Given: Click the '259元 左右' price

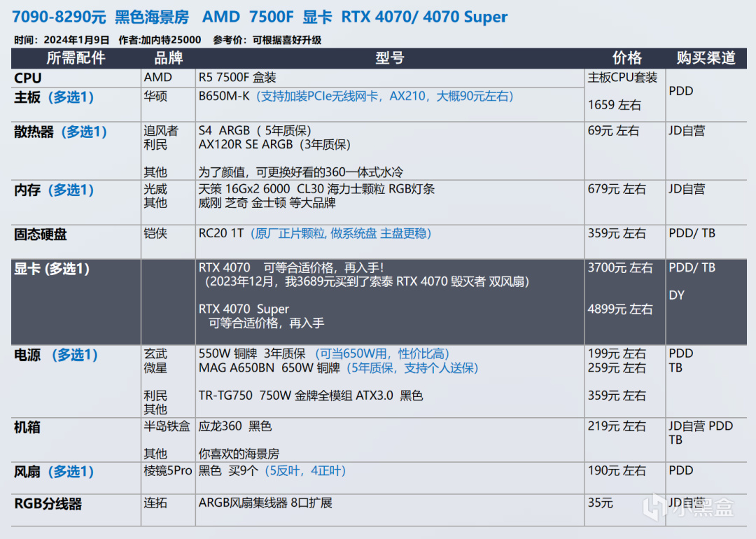Looking at the screenshot, I should click(x=617, y=368).
